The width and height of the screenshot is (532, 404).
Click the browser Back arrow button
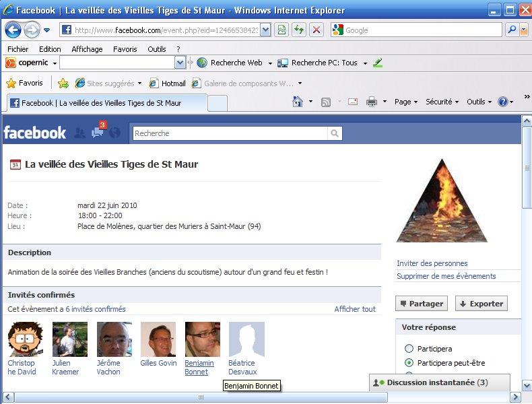click(x=13, y=30)
